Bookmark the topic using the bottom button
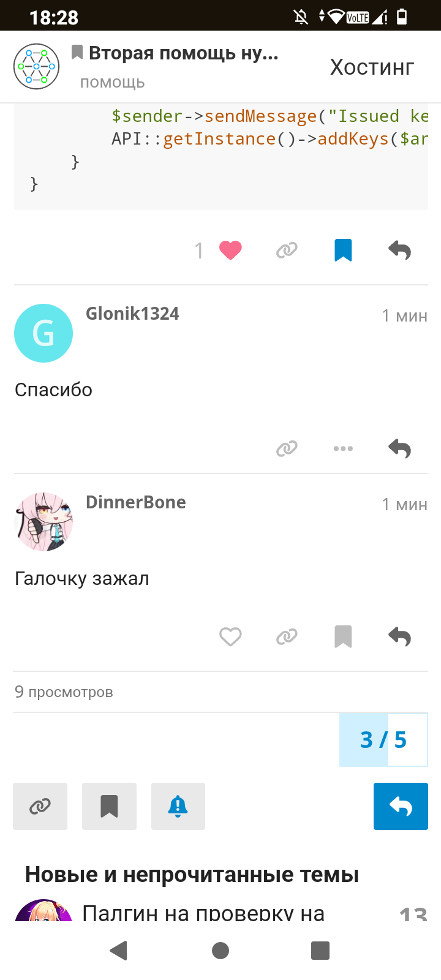Image resolution: width=441 pixels, height=980 pixels. click(109, 806)
